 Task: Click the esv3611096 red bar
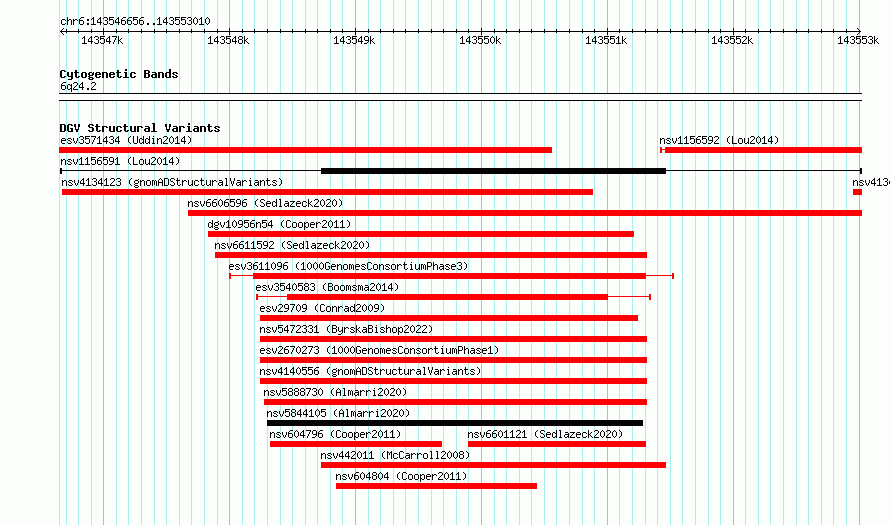pyautogui.click(x=450, y=276)
